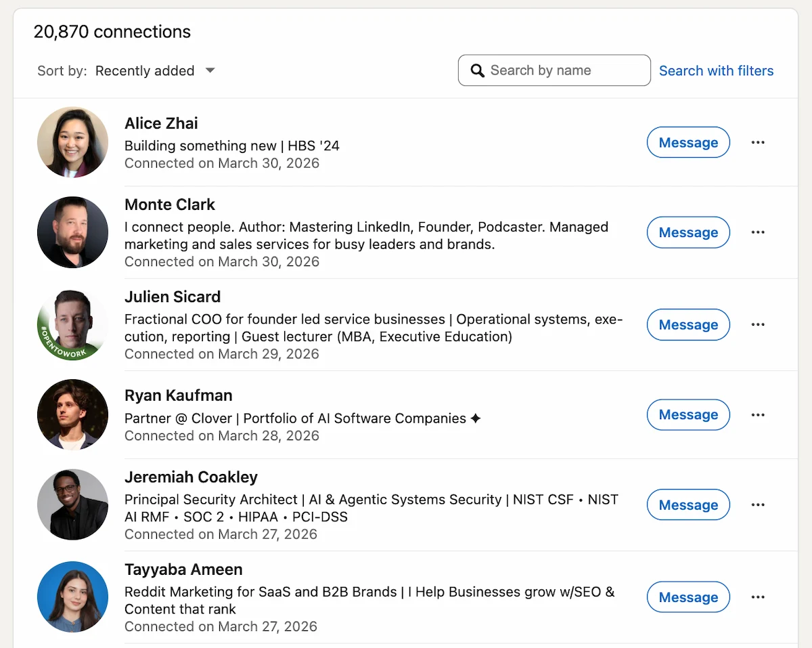812x648 pixels.
Task: Click the magnifying glass search icon
Action: point(478,70)
